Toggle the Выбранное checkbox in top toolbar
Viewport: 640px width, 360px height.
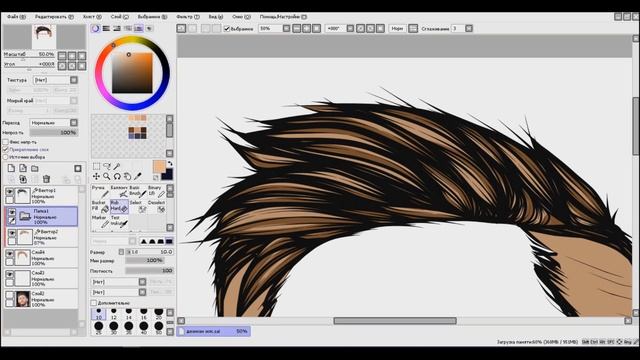pyautogui.click(x=227, y=29)
